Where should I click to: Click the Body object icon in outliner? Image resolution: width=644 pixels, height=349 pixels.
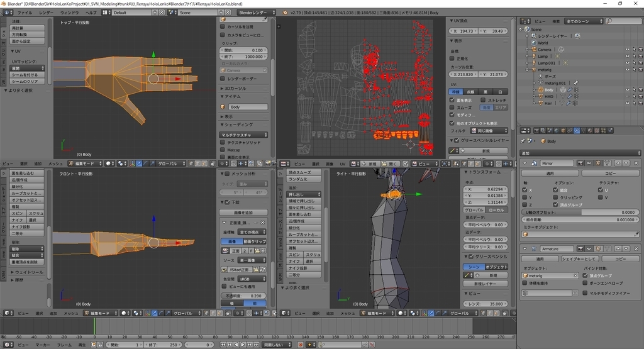[x=540, y=90]
